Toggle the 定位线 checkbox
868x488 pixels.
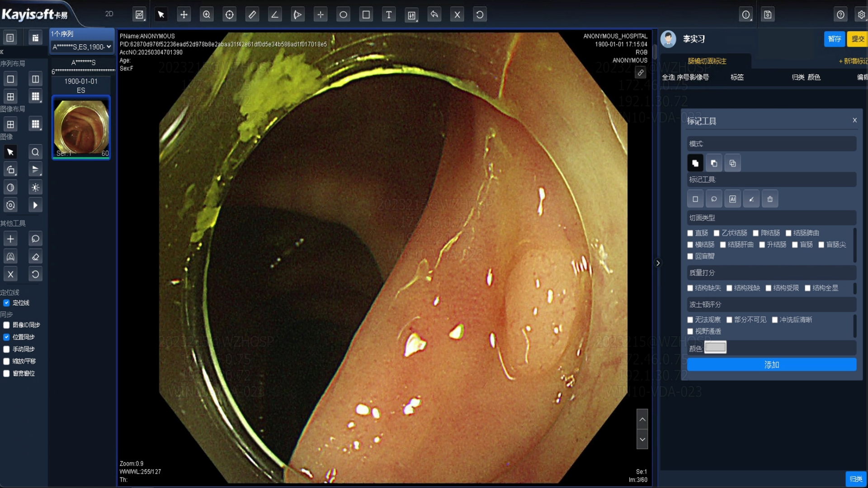coord(6,303)
